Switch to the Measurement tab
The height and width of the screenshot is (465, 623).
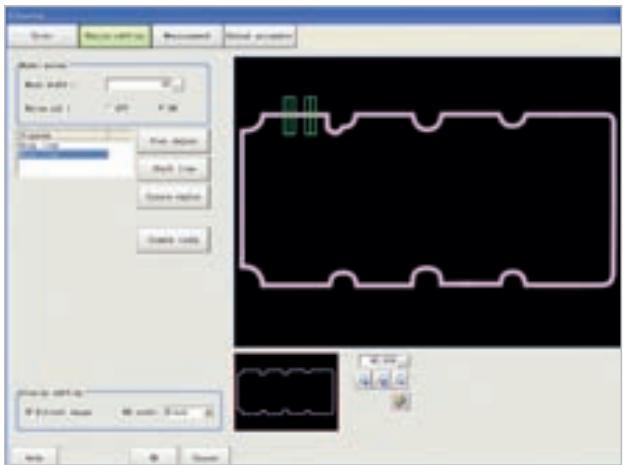pyautogui.click(x=187, y=36)
